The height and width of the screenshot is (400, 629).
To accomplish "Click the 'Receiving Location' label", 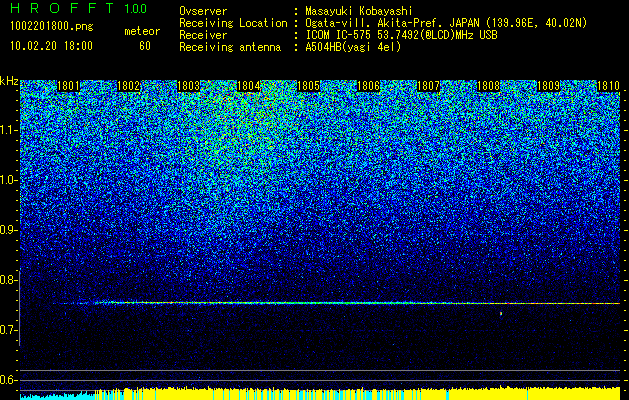I will pyautogui.click(x=233, y=23).
